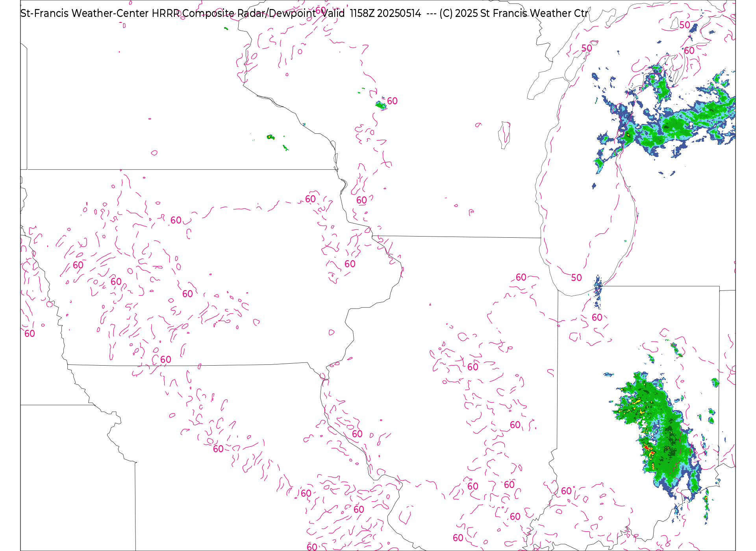Click the "50" contour label over southern Lake Michigan
The image size is (756, 551).
coord(576,278)
